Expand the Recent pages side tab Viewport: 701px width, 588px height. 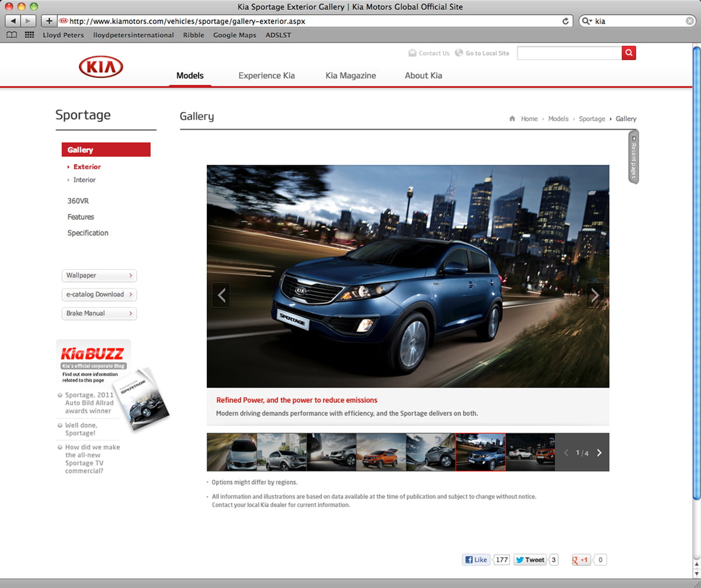click(633, 157)
